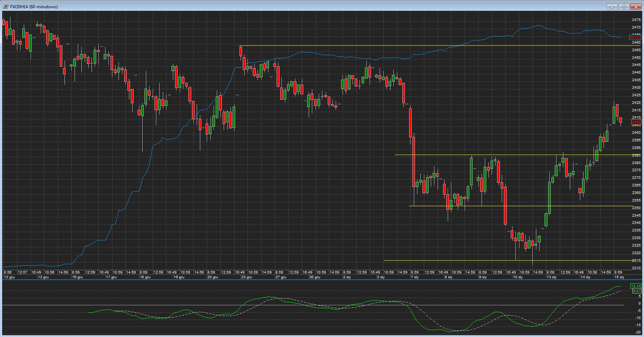Image resolution: width=644 pixels, height=337 pixels.
Task: Close the FW20H14 chart window
Action: [x=636, y=6]
